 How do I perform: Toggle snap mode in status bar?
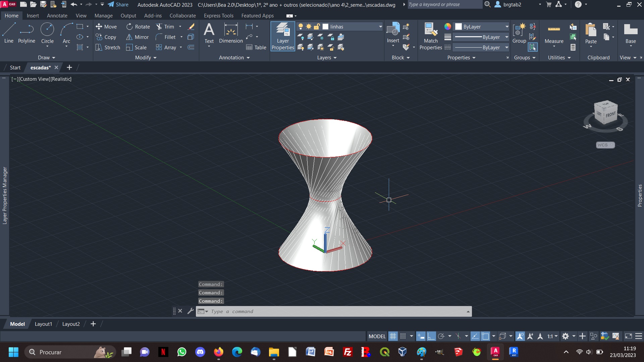point(403,336)
